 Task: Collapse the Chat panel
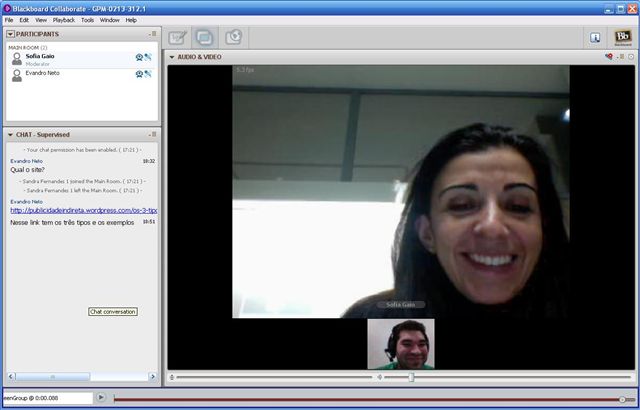[10, 135]
